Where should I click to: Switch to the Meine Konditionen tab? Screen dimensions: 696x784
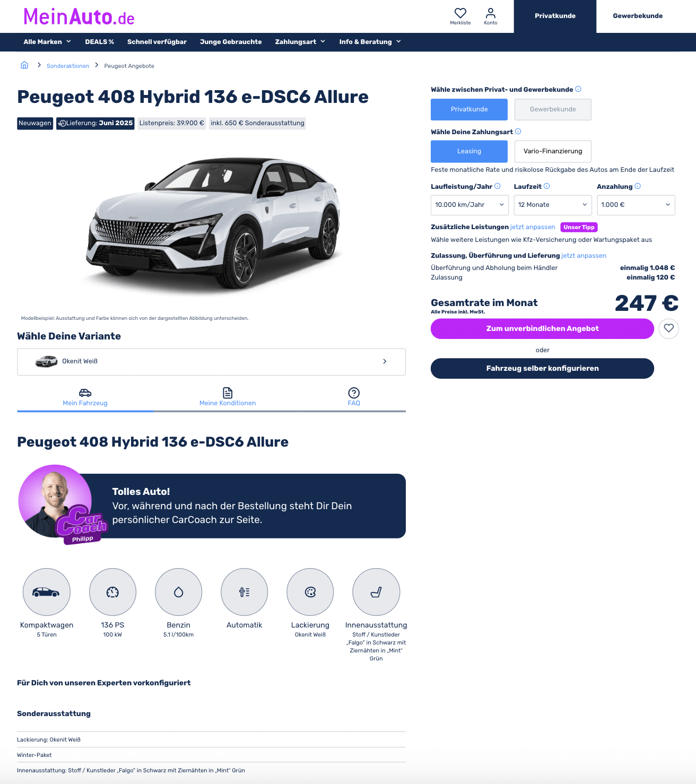228,397
